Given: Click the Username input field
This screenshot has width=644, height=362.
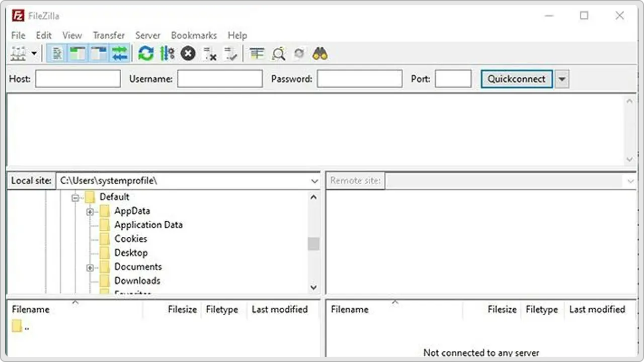Looking at the screenshot, I should coord(220,79).
